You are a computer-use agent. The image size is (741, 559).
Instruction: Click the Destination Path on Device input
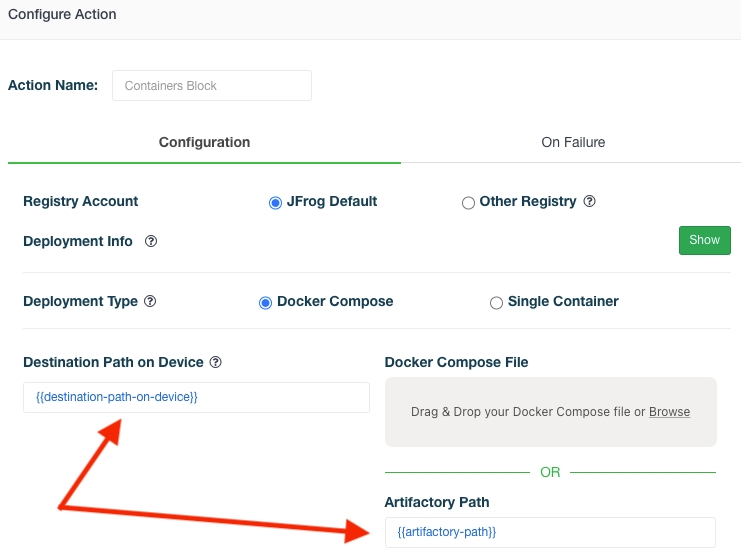pyautogui.click(x=196, y=397)
